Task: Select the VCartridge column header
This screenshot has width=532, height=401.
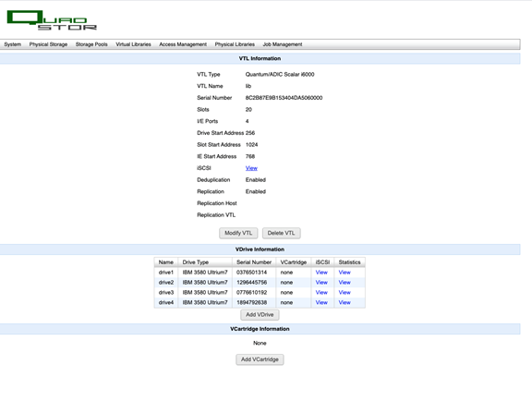Action: pos(294,262)
